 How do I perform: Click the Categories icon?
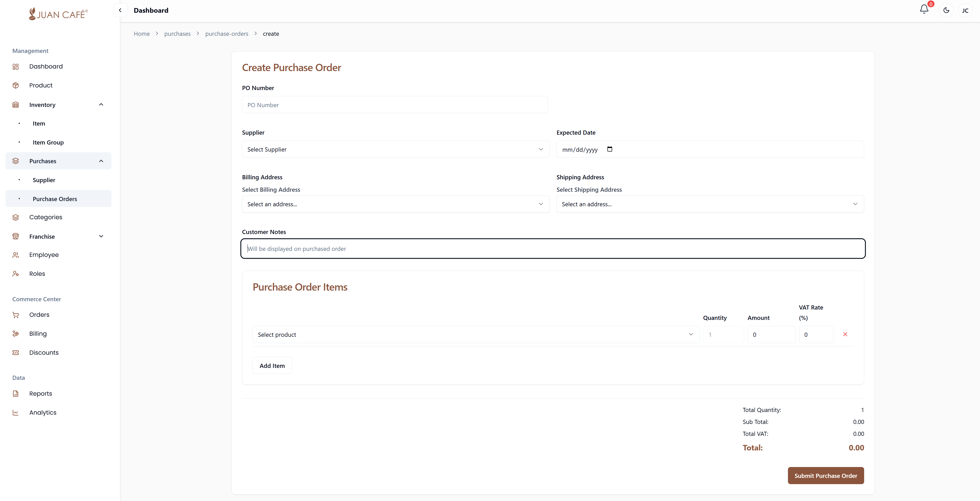[16, 217]
